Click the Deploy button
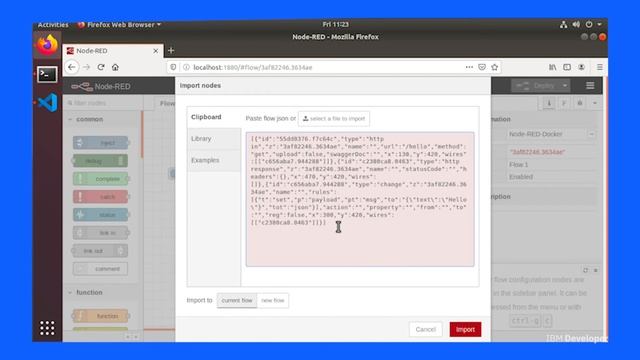 535,86
